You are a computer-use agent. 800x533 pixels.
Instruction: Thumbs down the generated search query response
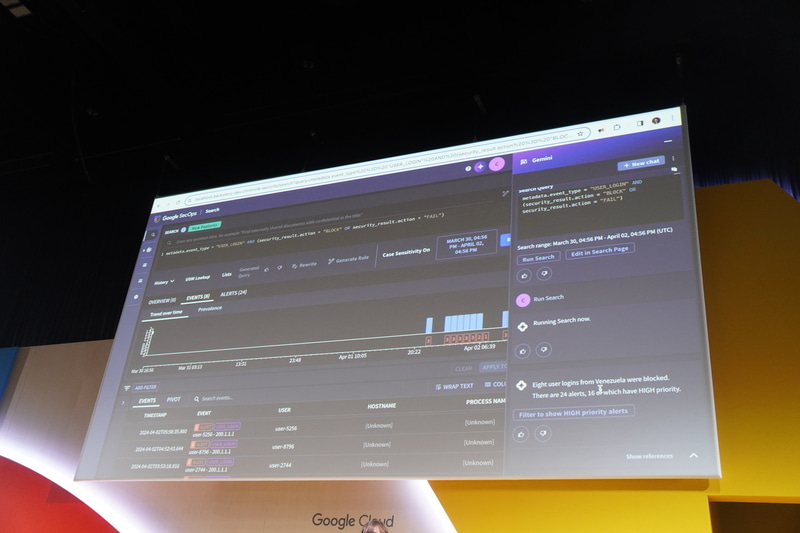pyautogui.click(x=544, y=274)
